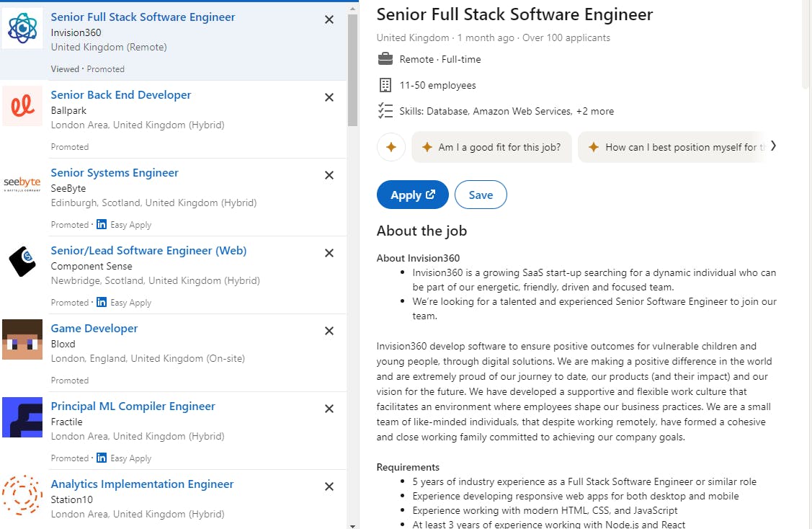Open the Fractile company logo

22,417
